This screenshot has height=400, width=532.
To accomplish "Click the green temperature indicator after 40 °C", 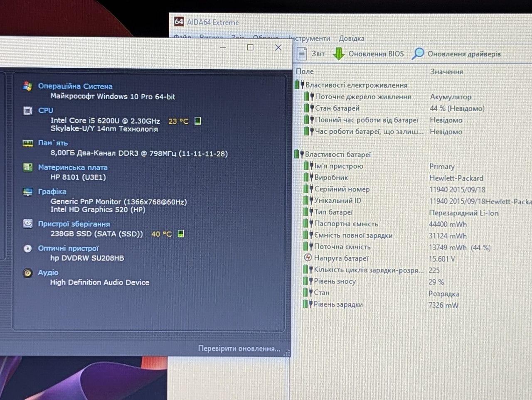I will click(181, 234).
